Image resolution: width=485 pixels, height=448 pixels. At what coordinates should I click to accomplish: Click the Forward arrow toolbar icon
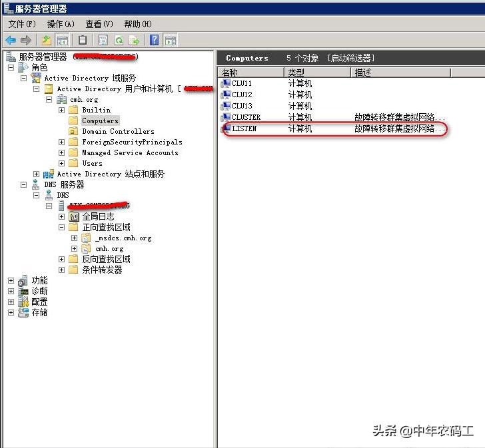pyautogui.click(x=26, y=40)
